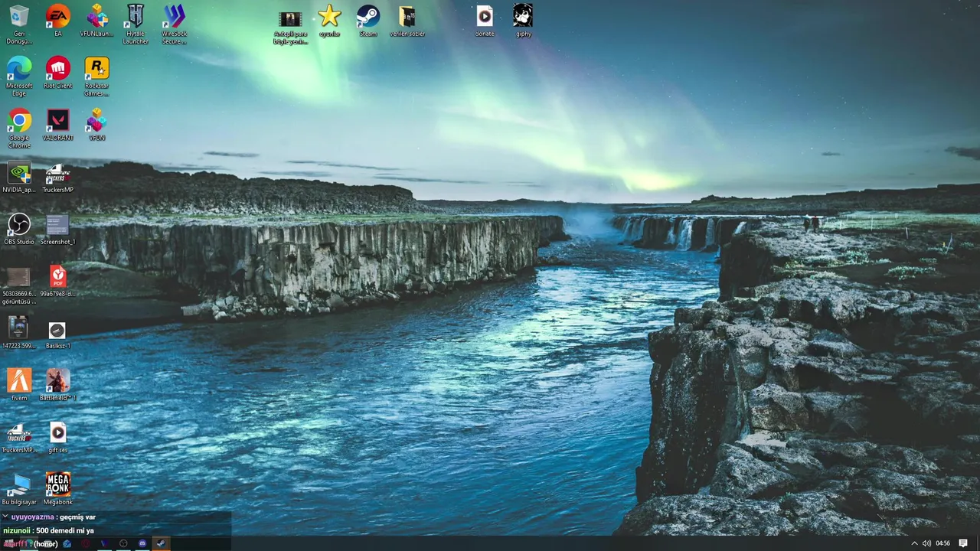Viewport: 980px width, 551px height.
Task: Open the verilen sözler folder
Action: (x=407, y=21)
